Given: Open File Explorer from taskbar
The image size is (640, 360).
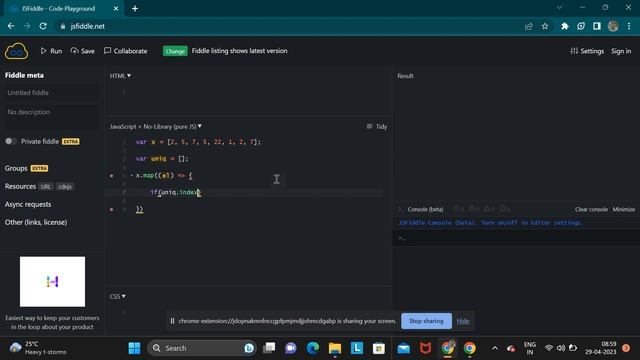Looking at the screenshot, I should tap(335, 348).
